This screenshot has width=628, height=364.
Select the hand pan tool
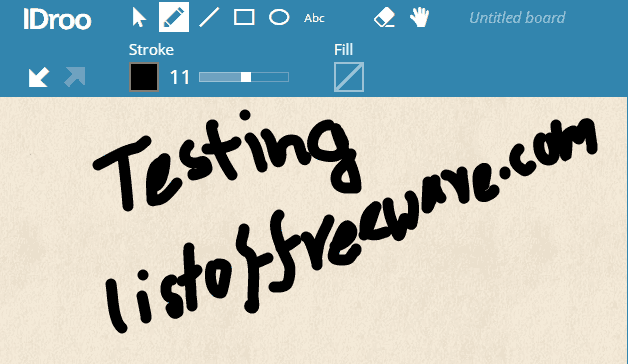(419, 18)
